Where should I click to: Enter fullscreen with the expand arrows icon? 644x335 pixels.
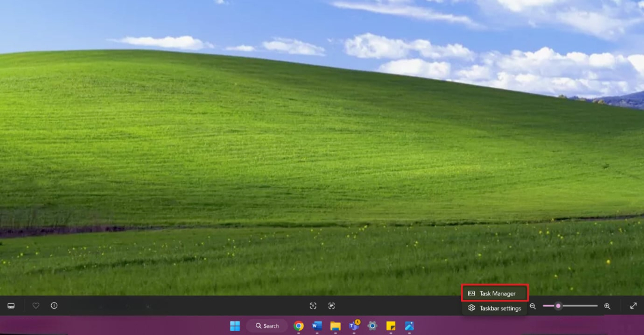point(633,306)
